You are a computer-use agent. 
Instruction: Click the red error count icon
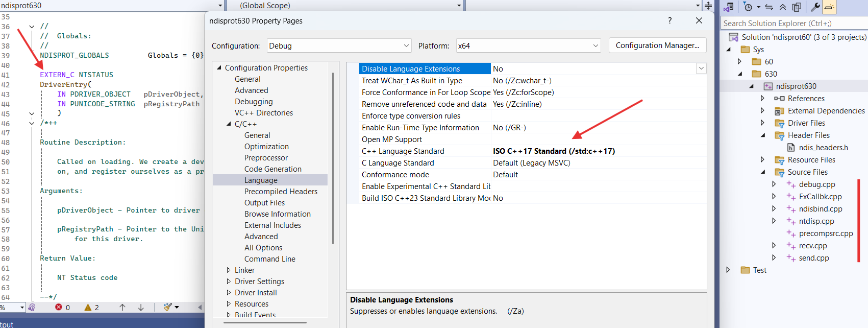point(59,307)
